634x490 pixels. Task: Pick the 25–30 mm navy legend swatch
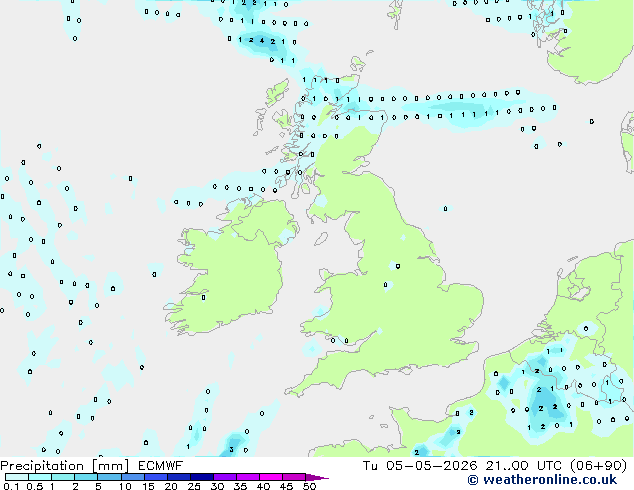pos(201,477)
